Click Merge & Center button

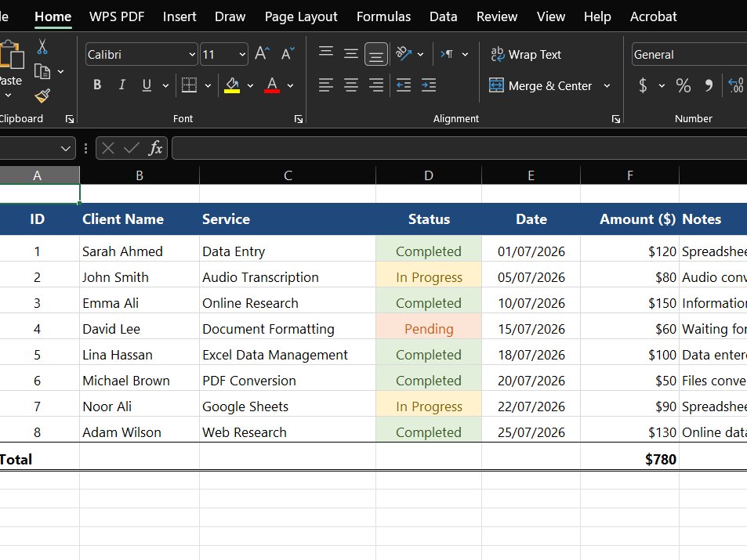(541, 85)
